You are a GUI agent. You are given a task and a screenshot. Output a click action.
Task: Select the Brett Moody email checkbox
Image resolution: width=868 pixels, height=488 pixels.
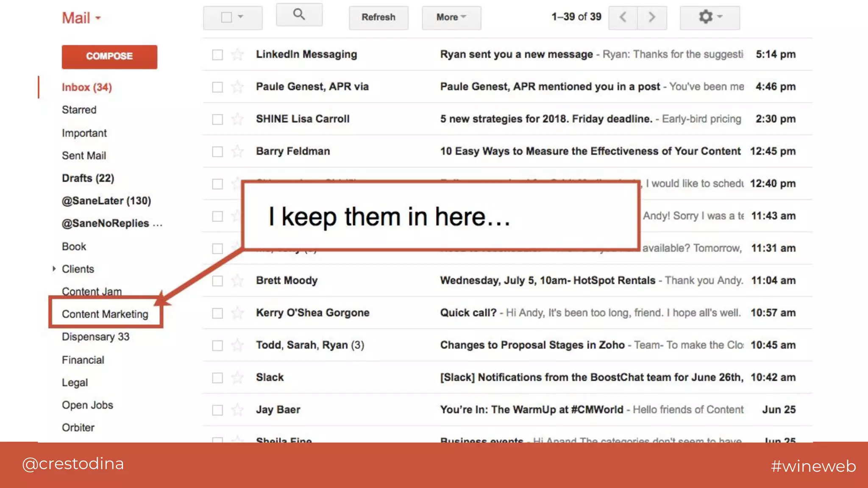[x=217, y=281]
